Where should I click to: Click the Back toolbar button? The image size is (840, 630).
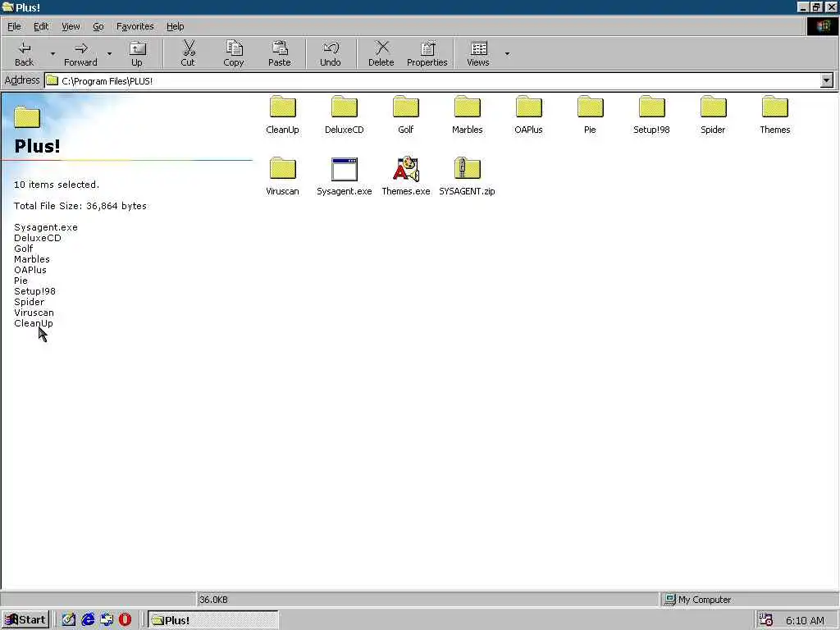24,53
